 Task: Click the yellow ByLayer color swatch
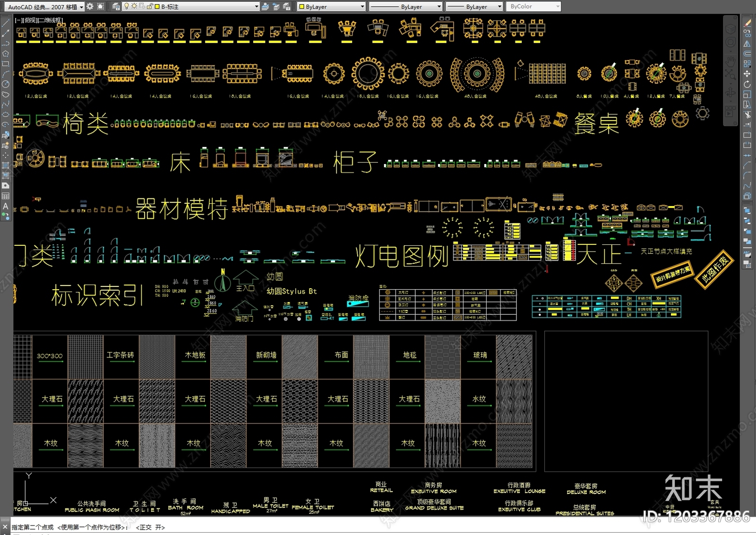[x=301, y=7]
